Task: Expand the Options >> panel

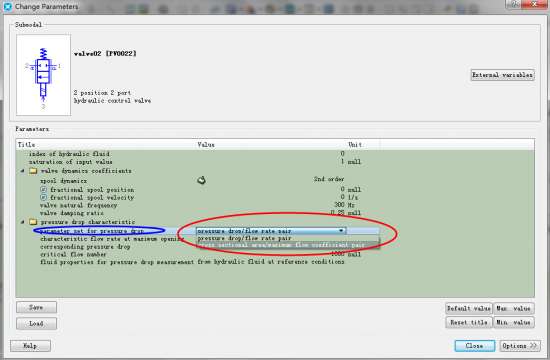Action: point(520,346)
